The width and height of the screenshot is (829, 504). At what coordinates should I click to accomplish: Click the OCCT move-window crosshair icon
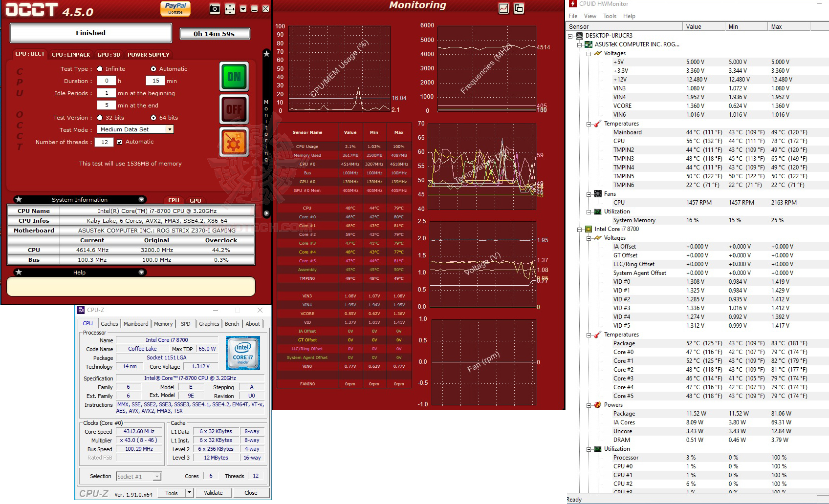(x=230, y=9)
